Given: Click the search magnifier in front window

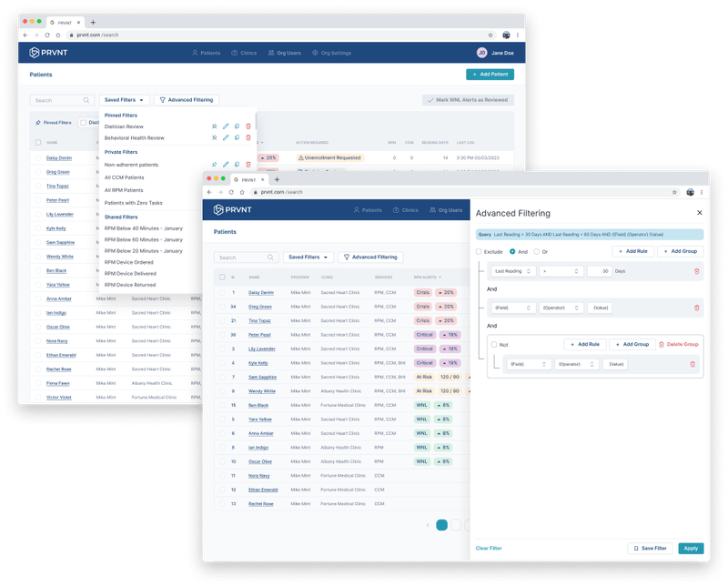Looking at the screenshot, I should [270, 258].
